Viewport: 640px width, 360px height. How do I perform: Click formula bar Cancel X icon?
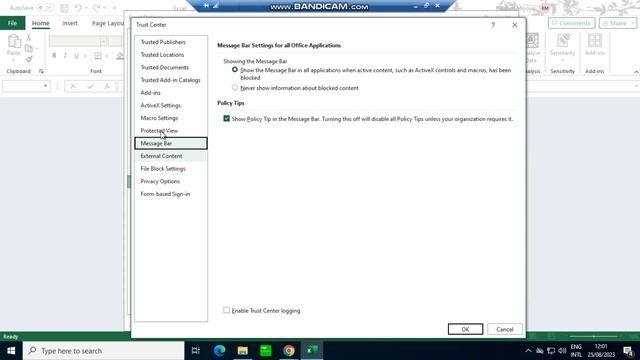point(73,86)
